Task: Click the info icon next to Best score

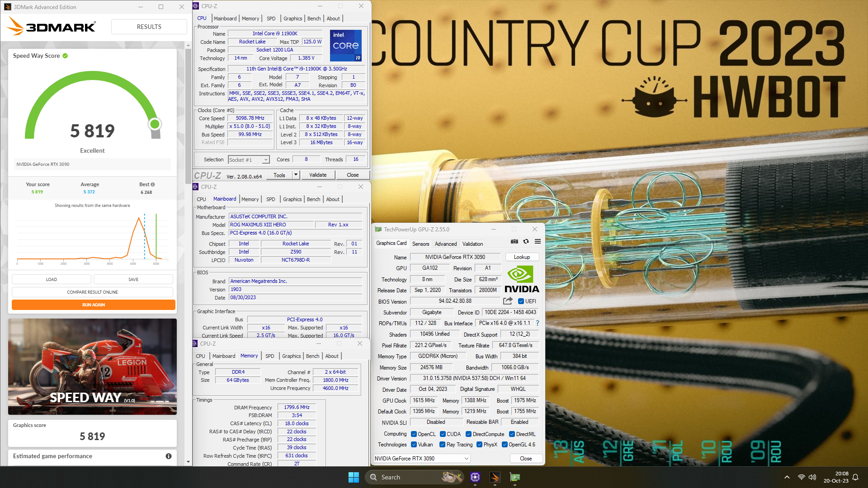Action: coord(153,184)
